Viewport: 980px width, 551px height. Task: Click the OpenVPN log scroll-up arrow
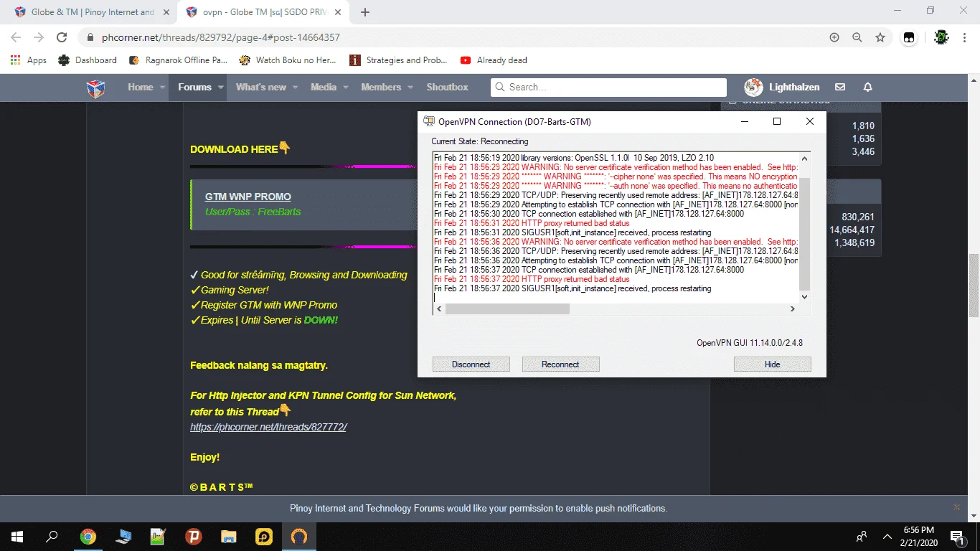tap(804, 159)
